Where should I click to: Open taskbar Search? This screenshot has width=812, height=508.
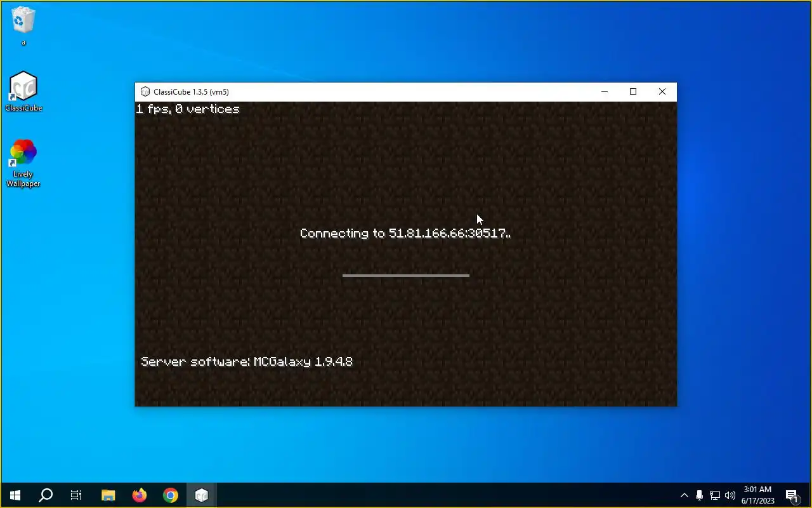(46, 495)
